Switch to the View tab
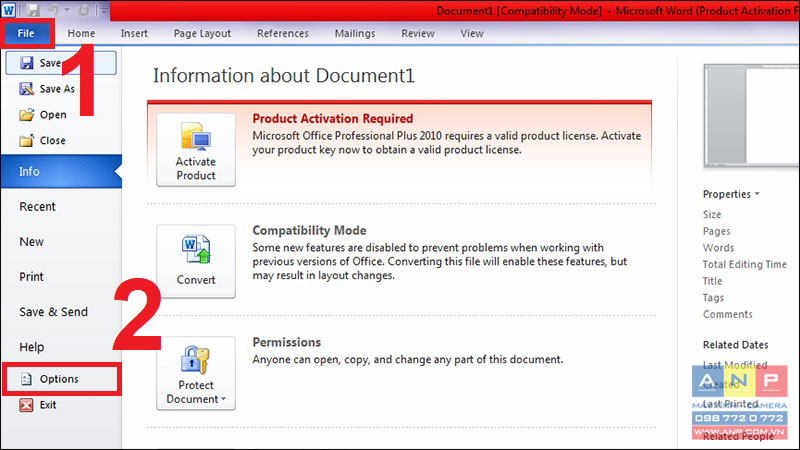800x450 pixels. [x=472, y=33]
